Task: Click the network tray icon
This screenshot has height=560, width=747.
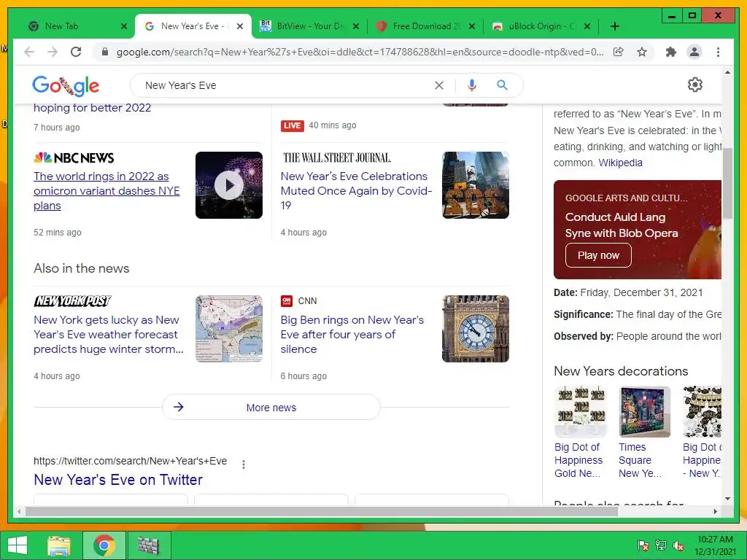Action: (x=661, y=545)
